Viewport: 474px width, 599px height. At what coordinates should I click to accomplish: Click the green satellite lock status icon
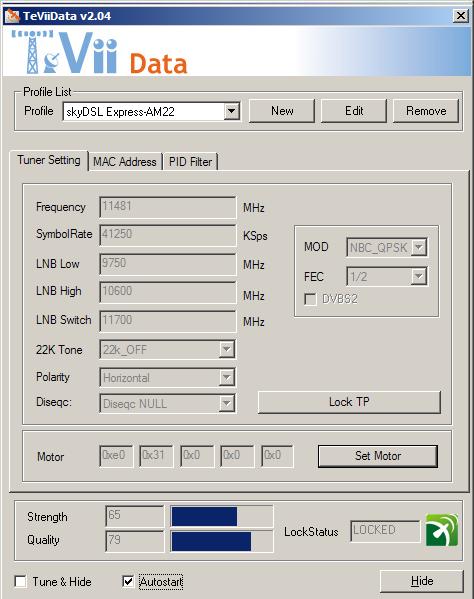point(442,530)
